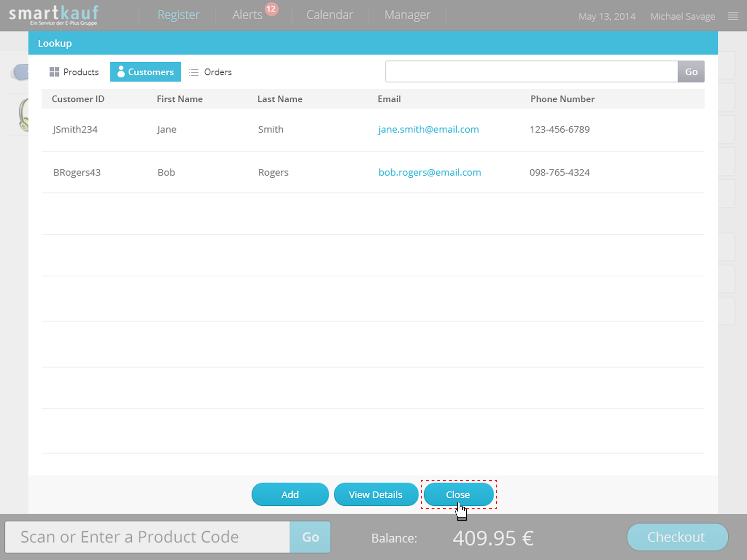Image resolution: width=747 pixels, height=560 pixels.
Task: Click the Alerts badge showing 12
Action: click(271, 9)
